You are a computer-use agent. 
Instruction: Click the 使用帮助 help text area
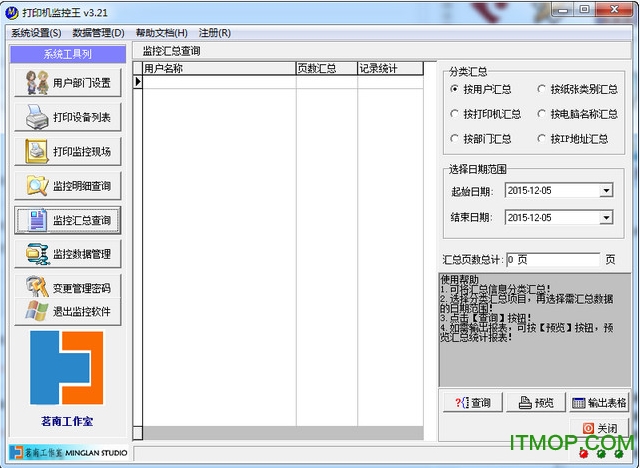535,330
